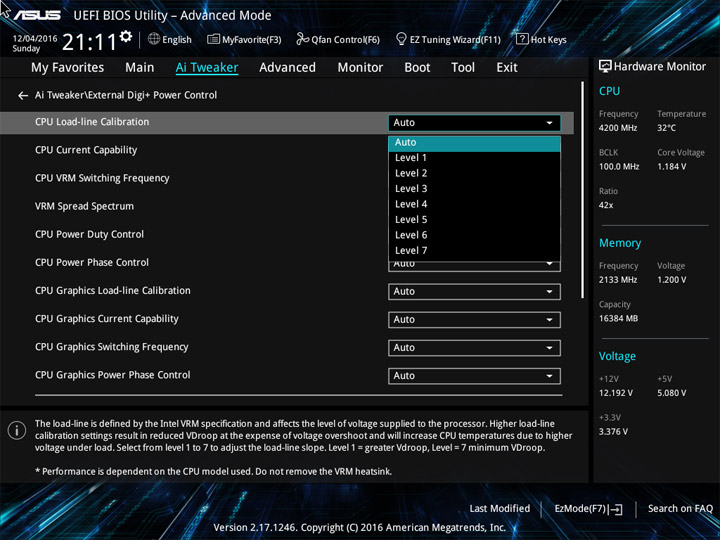Open settings gear next to the clock
720x540 pixels.
tap(126, 36)
